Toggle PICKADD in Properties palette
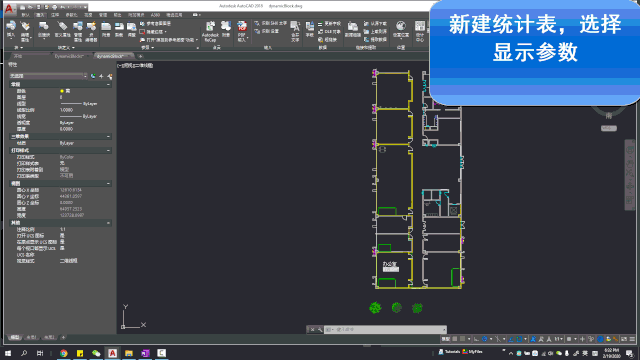 click(x=93, y=76)
